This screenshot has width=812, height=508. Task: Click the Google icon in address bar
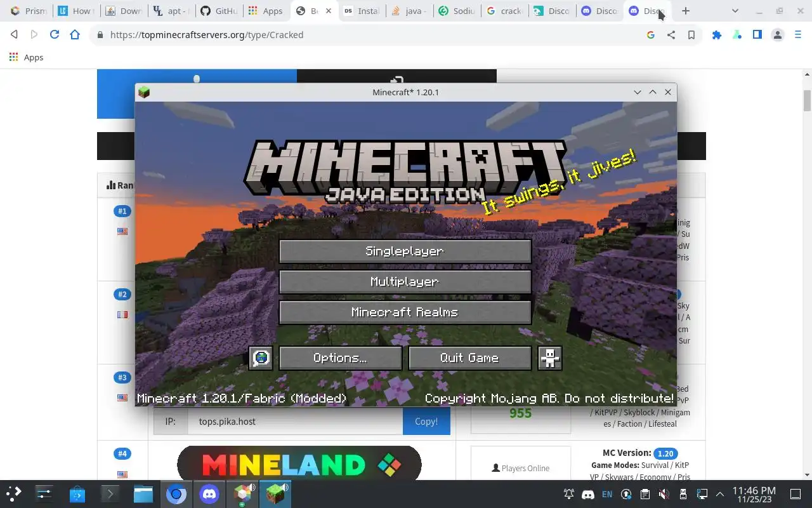[651, 35]
